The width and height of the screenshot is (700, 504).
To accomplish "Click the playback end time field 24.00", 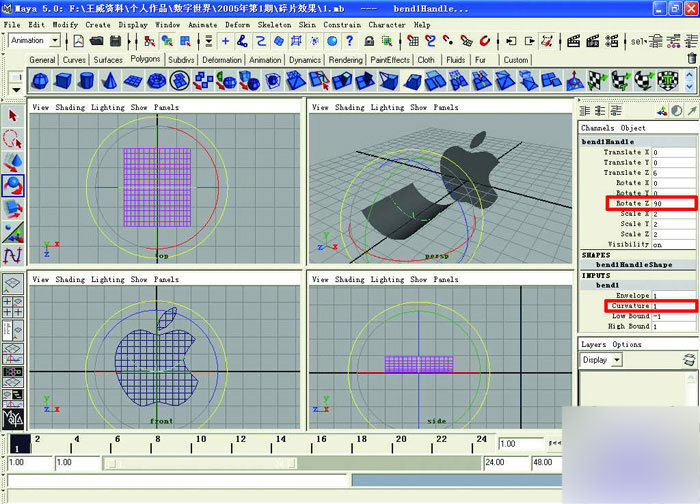I will tap(506, 462).
